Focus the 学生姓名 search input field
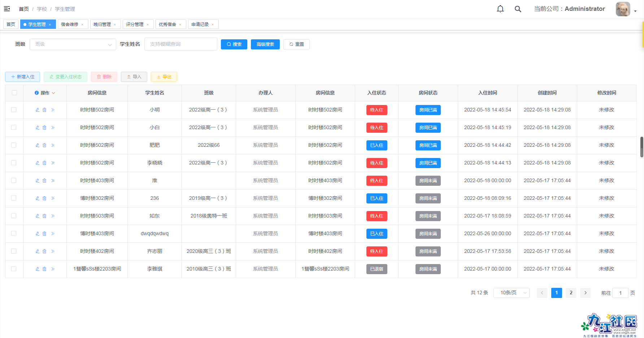The width and height of the screenshot is (644, 338). [x=180, y=44]
